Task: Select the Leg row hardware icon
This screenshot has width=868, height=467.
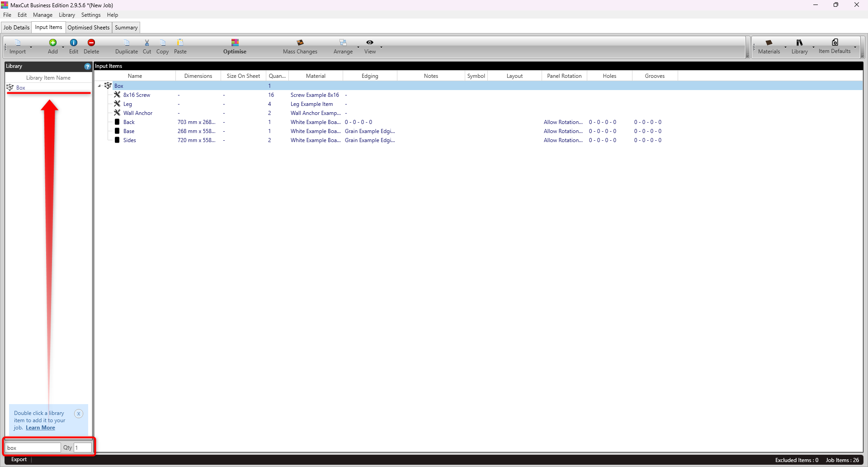Action: (117, 104)
